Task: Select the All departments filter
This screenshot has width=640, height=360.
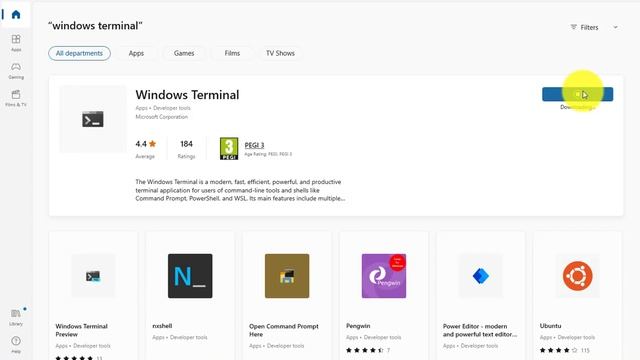Action: click(x=79, y=53)
